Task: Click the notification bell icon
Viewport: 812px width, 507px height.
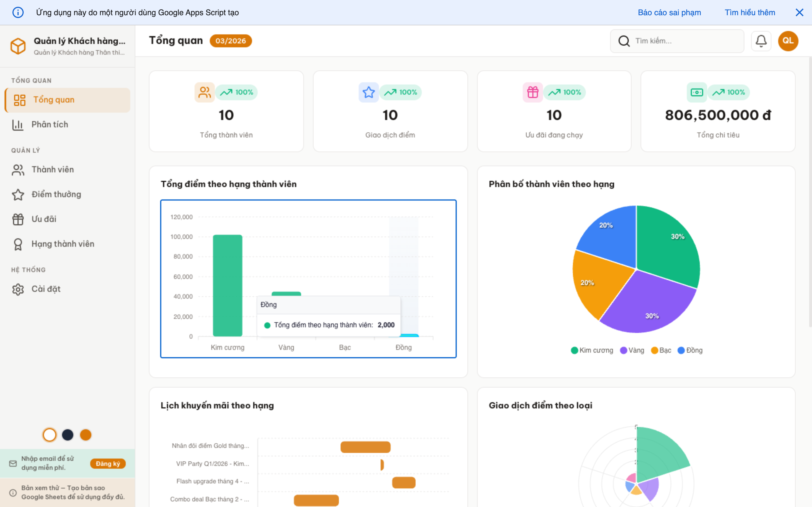Action: pyautogui.click(x=761, y=41)
